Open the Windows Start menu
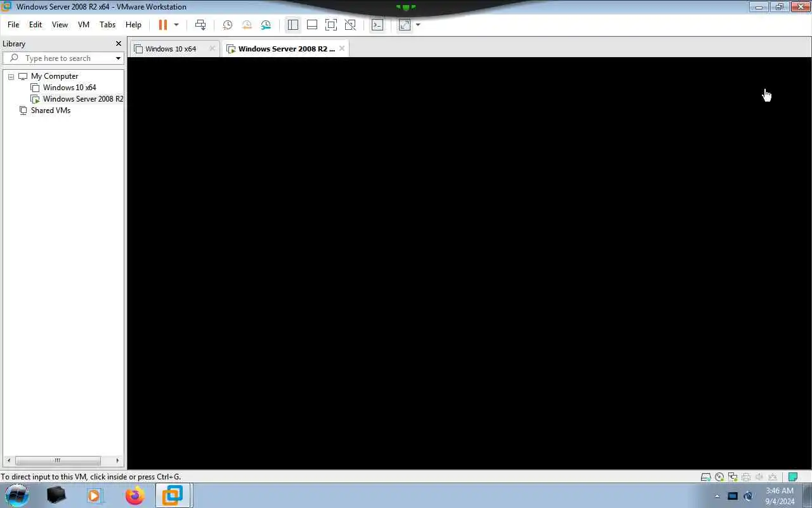812x508 pixels. [17, 495]
